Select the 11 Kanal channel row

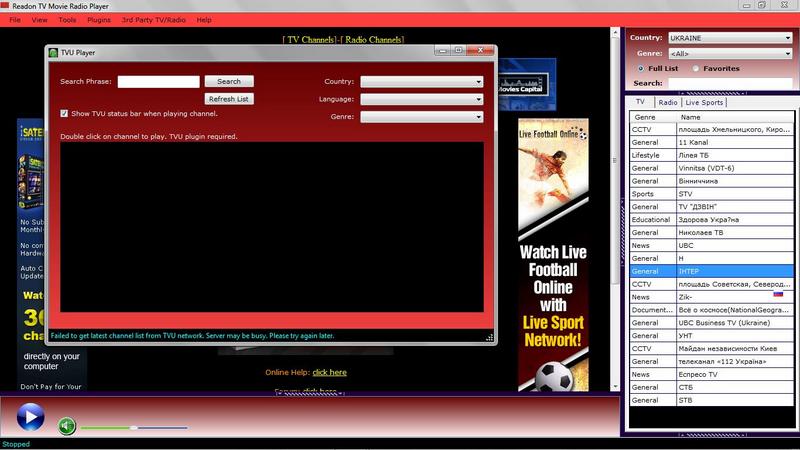click(x=712, y=142)
